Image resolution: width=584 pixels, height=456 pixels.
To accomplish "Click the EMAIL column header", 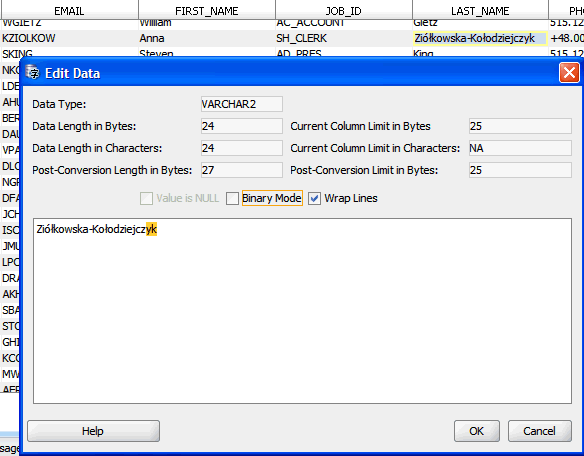I will tap(69, 10).
